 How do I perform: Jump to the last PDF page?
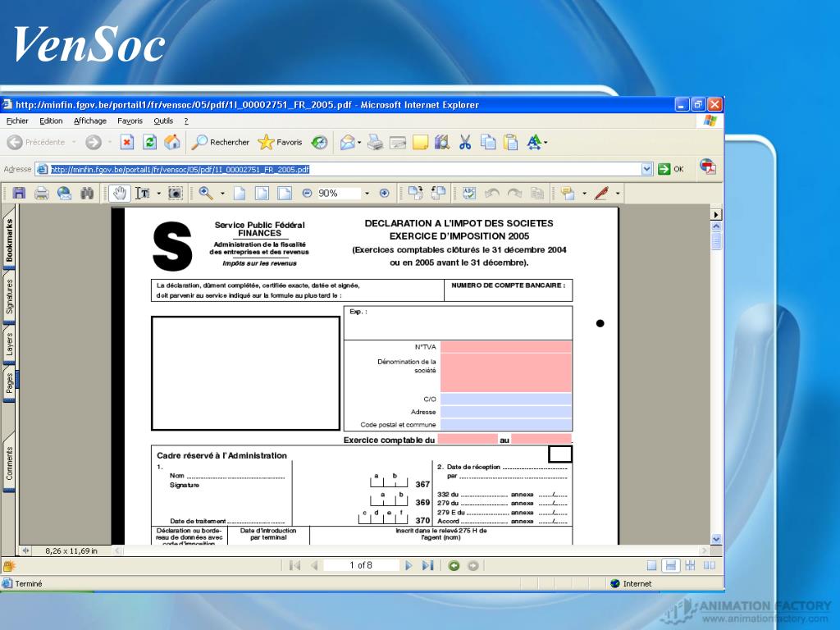click(x=427, y=565)
